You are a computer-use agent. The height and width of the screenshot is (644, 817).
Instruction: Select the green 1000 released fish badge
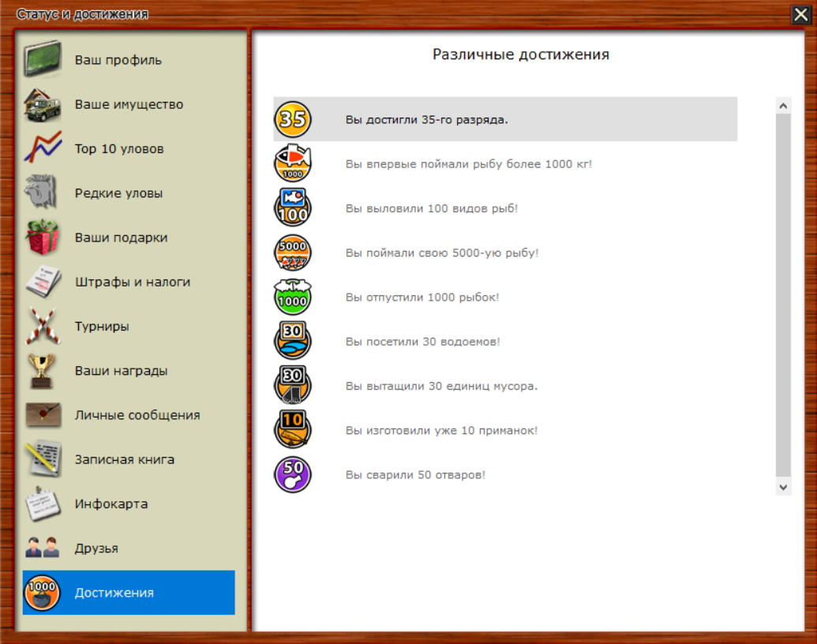pos(293,298)
